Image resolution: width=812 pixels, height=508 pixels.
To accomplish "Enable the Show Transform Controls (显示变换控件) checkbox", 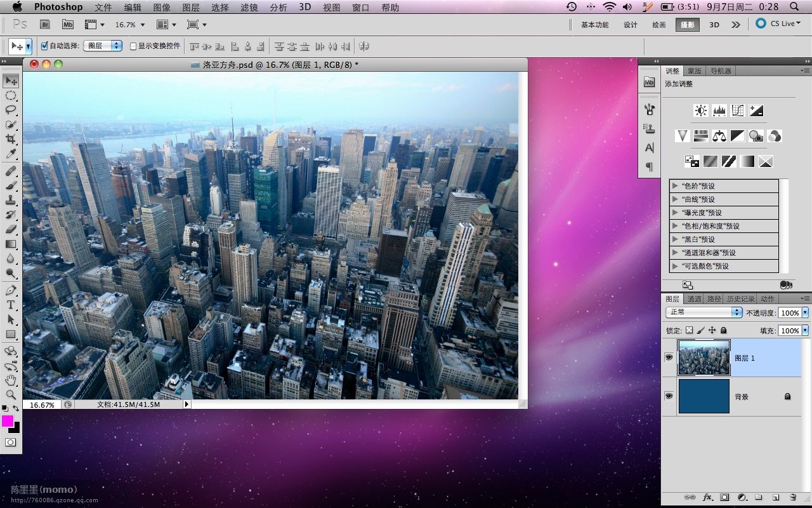I will click(133, 46).
